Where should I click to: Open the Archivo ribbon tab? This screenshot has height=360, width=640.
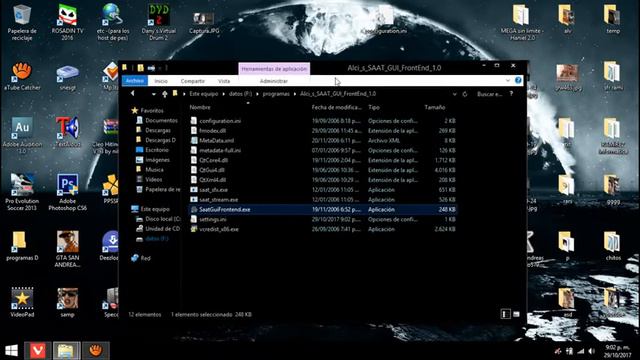[135, 81]
